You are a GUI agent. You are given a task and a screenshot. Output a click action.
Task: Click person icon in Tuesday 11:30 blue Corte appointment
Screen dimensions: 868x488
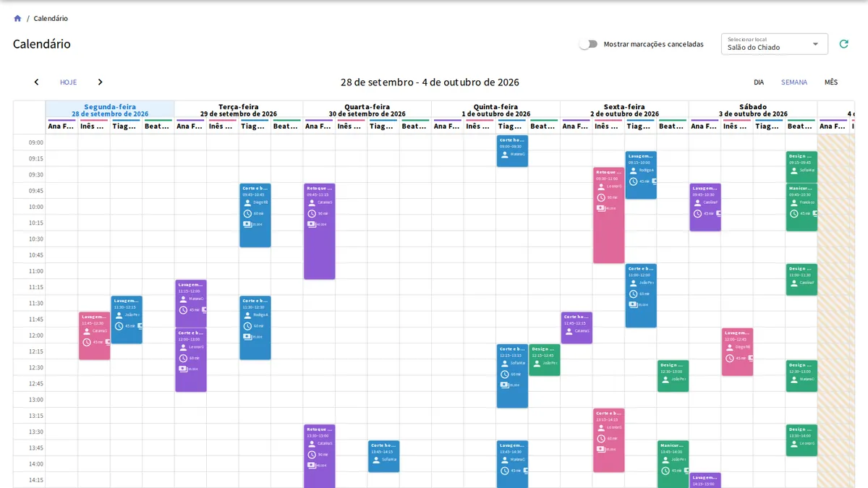tap(247, 314)
